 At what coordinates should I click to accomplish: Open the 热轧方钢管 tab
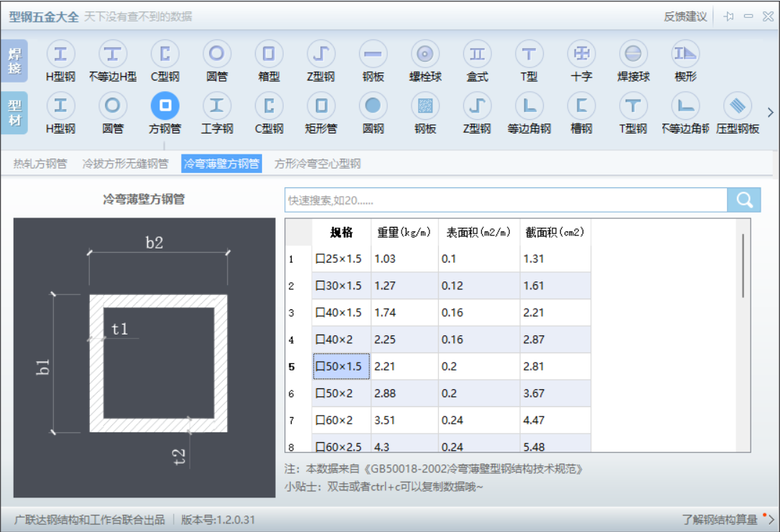tap(40, 164)
